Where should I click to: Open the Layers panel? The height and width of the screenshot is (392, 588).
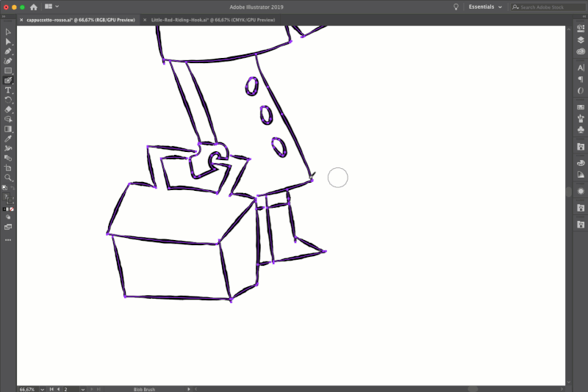581,40
